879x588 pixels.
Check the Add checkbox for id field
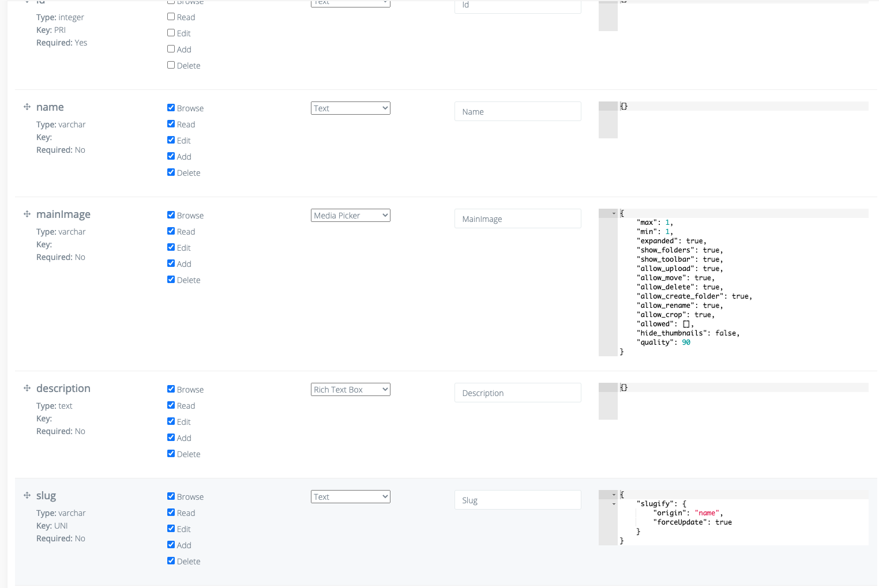[x=171, y=48]
